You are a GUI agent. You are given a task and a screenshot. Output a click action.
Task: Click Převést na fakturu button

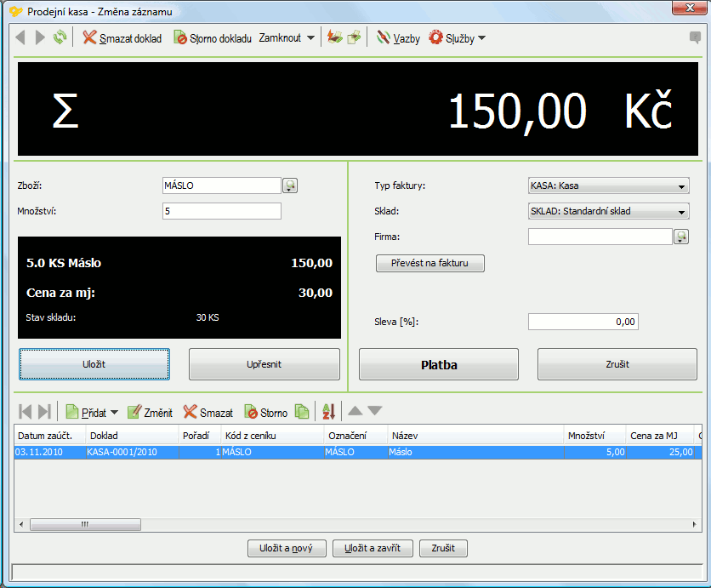(x=429, y=263)
